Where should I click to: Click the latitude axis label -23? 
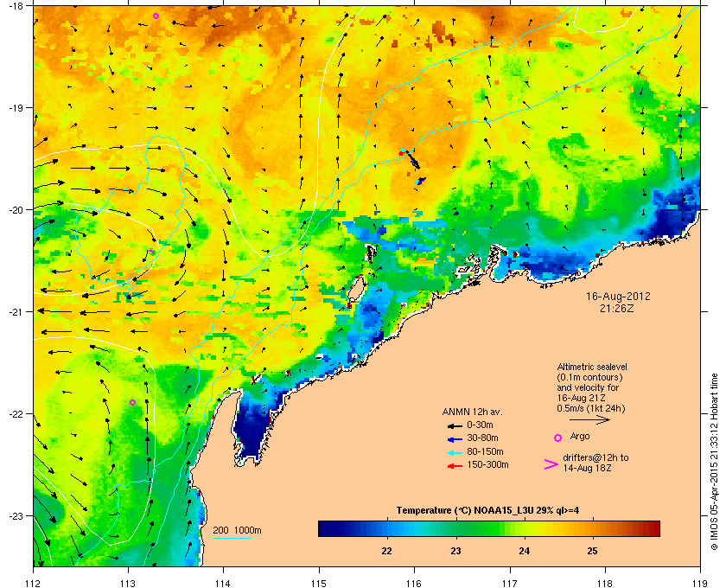click(x=16, y=515)
